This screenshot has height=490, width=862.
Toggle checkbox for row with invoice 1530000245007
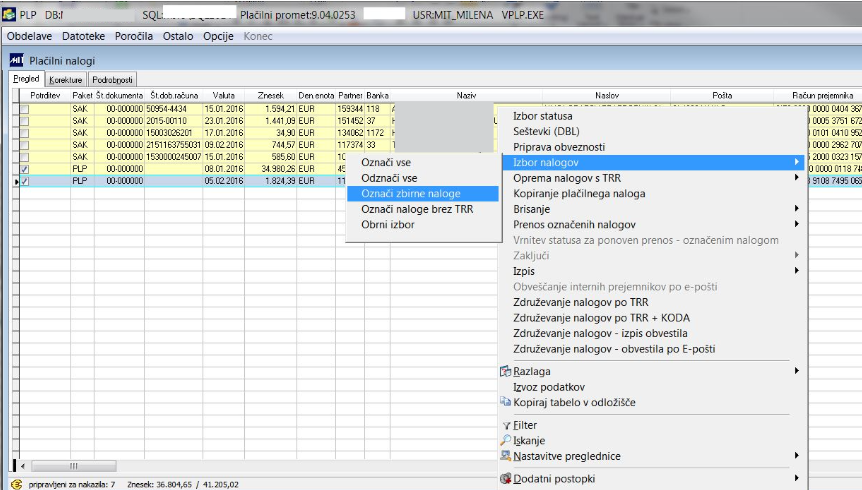click(24, 157)
